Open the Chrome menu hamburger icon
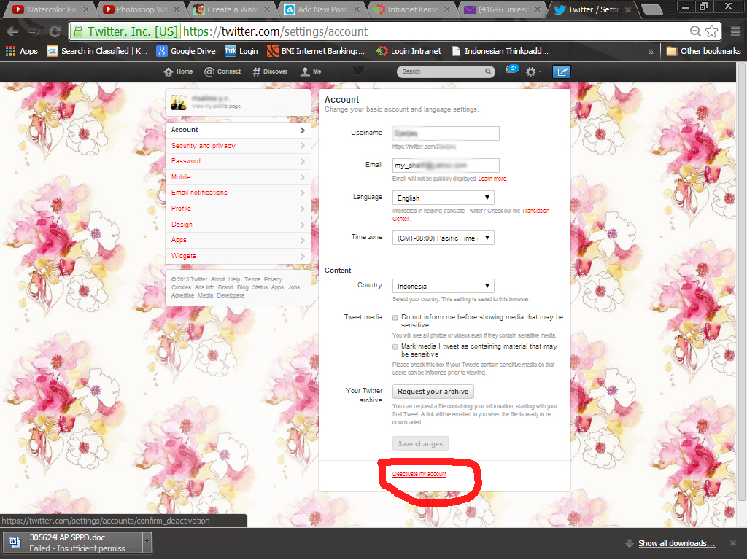 click(x=735, y=31)
